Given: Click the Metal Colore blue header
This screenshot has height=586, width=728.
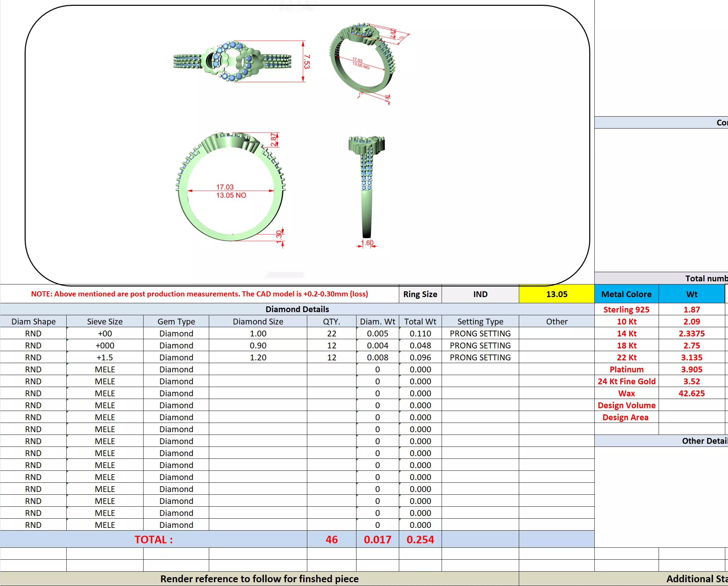Looking at the screenshot, I should (626, 294).
